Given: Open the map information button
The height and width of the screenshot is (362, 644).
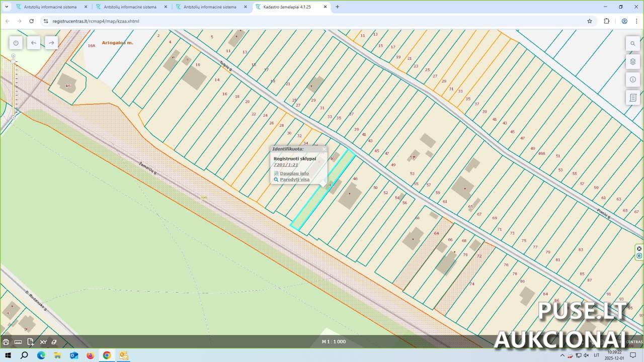Looking at the screenshot, I should click(633, 79).
